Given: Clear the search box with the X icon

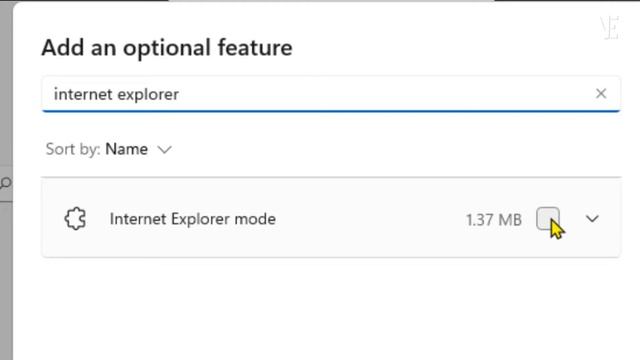Looking at the screenshot, I should pos(601,93).
